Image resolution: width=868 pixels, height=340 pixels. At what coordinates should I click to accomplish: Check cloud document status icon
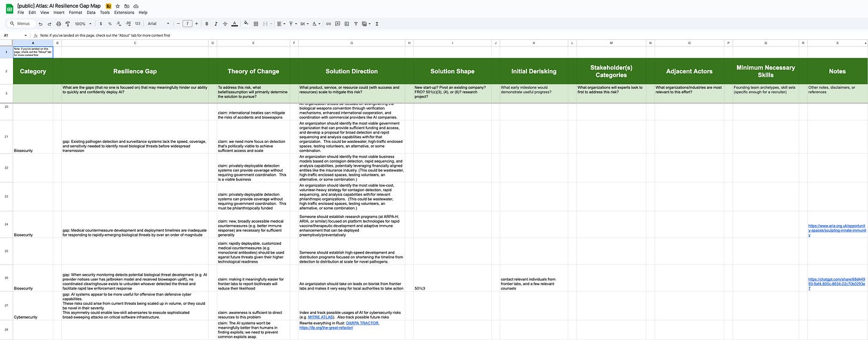[136, 6]
